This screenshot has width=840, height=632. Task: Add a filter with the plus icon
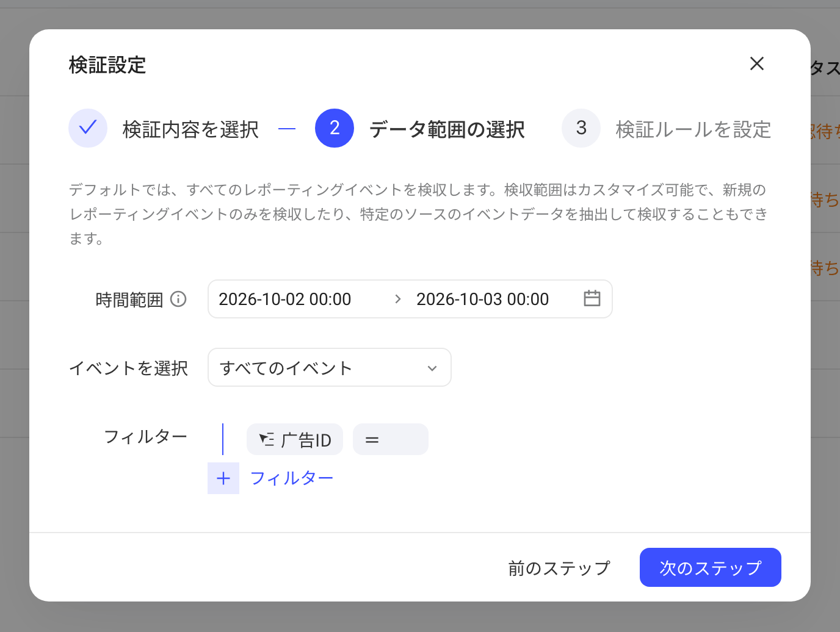(x=223, y=478)
